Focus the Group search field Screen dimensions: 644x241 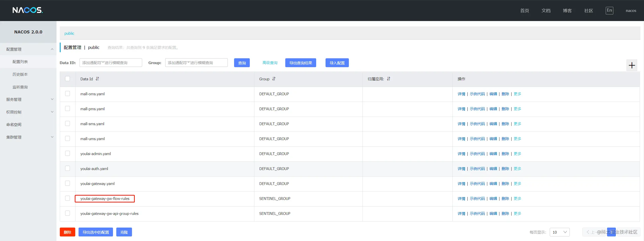point(196,63)
